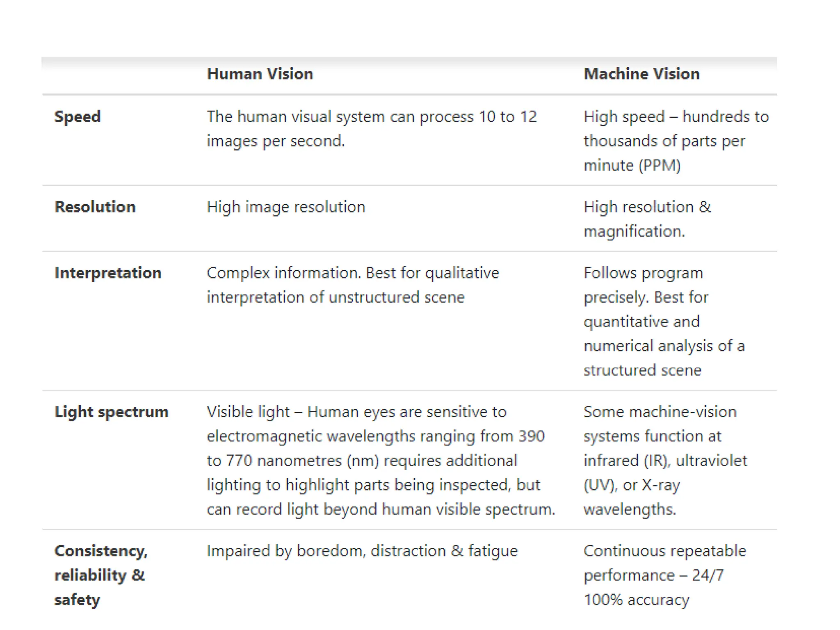Click the Human Vision column header
Screen dimensions: 840x630
tap(260, 74)
